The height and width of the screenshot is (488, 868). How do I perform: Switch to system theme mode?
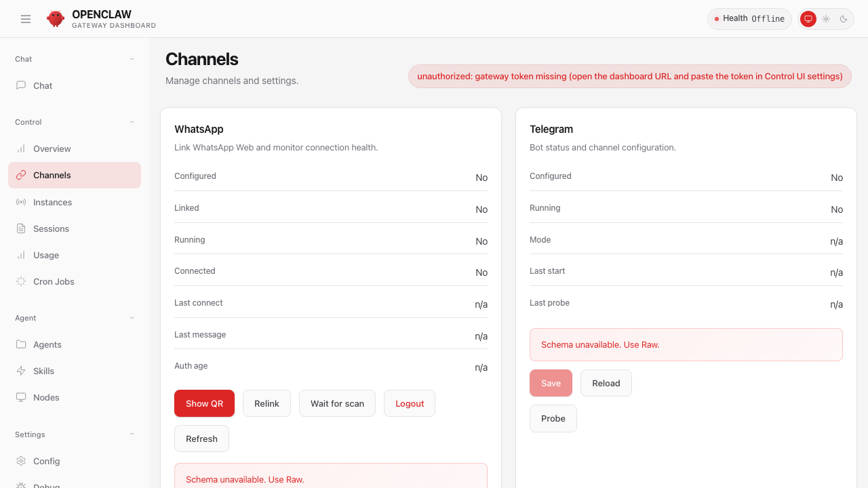(808, 19)
